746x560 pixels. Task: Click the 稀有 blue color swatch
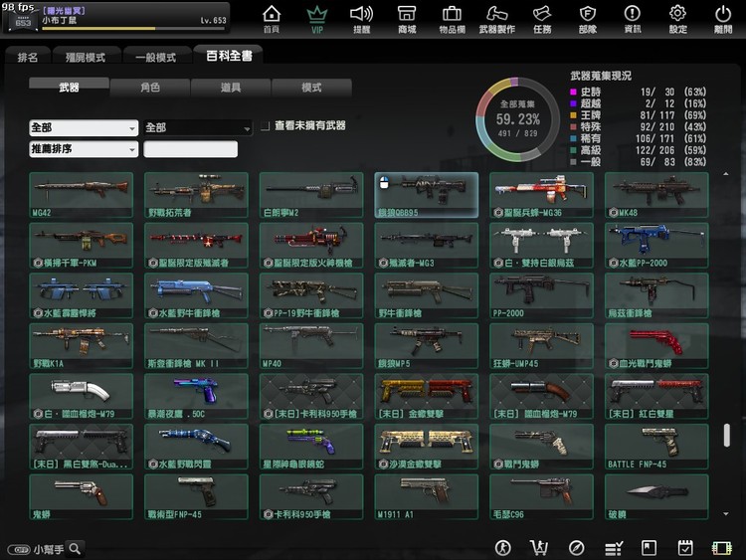coord(573,138)
